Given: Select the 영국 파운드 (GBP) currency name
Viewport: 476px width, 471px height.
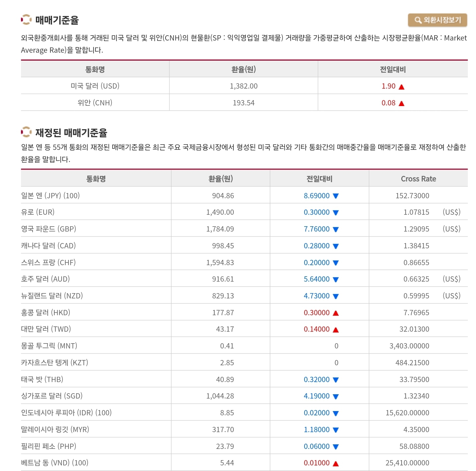Looking at the screenshot, I should pyautogui.click(x=48, y=229).
